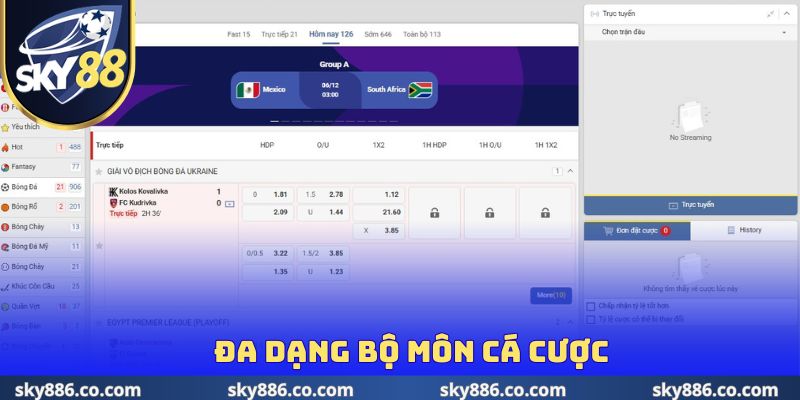This screenshot has width=800, height=400.
Task: Open the Bóng Chày 13 sidebar row
Action: pos(41,227)
